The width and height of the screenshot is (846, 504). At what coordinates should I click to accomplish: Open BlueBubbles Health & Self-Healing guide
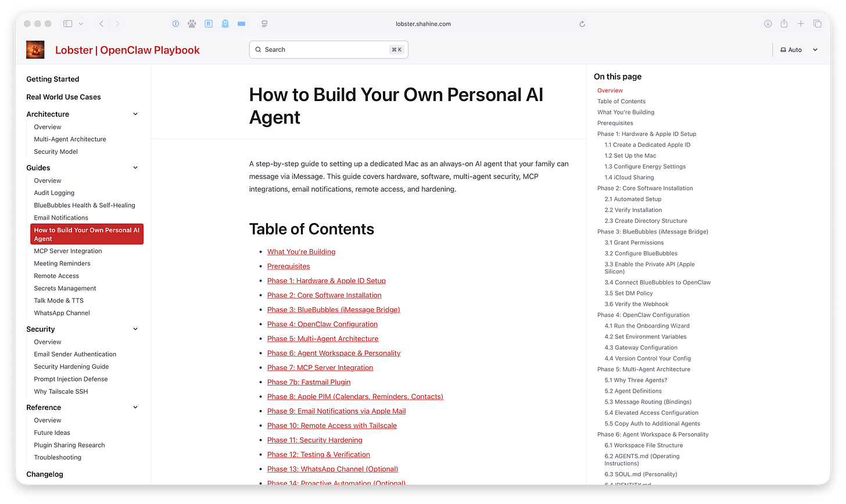84,205
